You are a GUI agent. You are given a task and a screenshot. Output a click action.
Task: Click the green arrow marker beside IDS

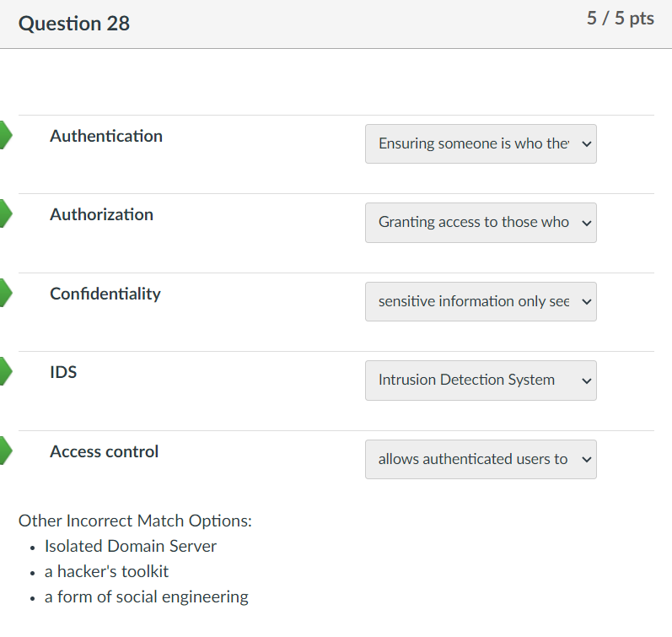(6, 371)
